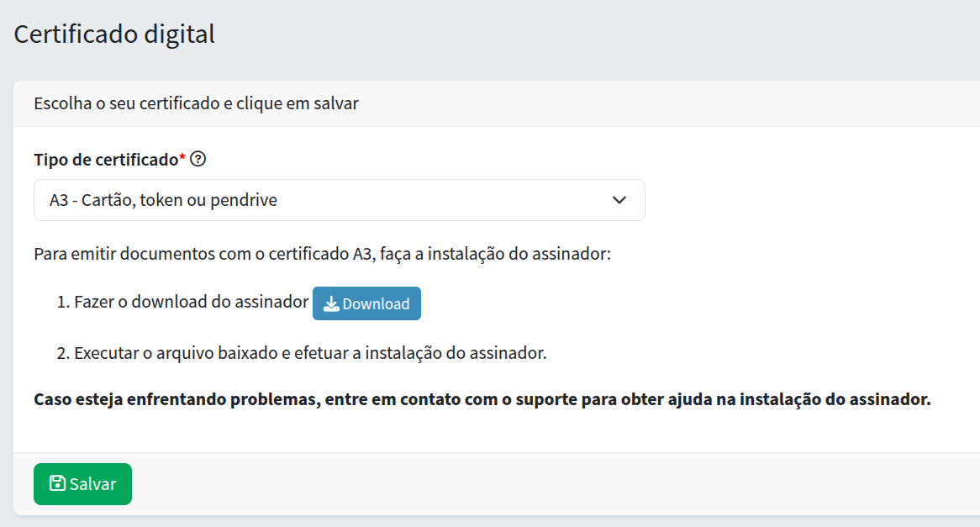Select the "Fazer o download do assinador" step text
Image resolution: width=980 pixels, height=527 pixels.
(x=192, y=303)
